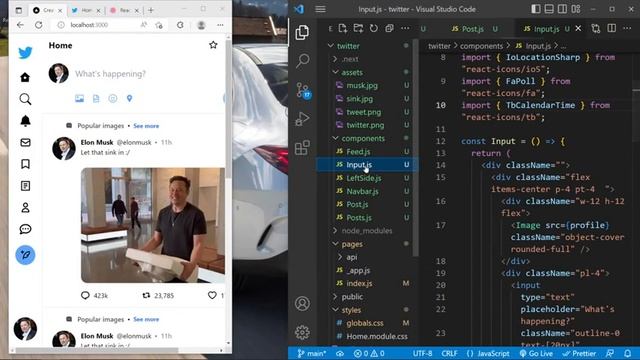This screenshot has width=640, height=360.
Task: Open the Extensions activity icon
Action: [x=302, y=148]
